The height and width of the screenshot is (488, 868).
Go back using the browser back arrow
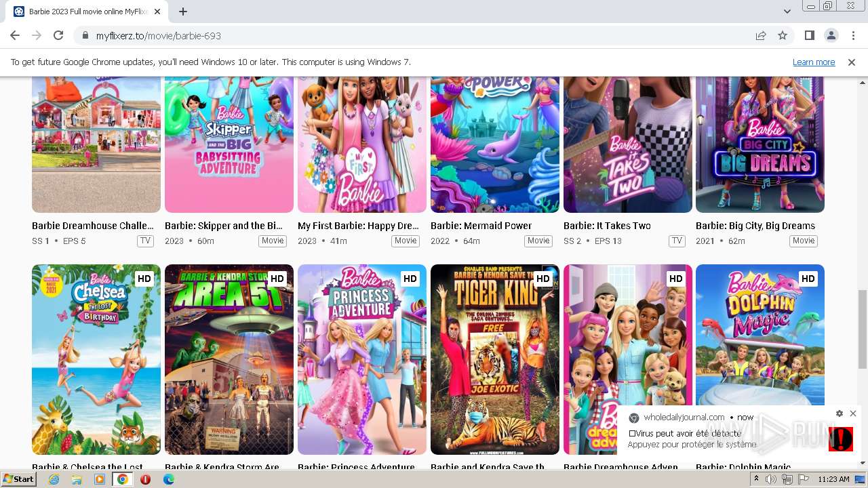click(15, 35)
